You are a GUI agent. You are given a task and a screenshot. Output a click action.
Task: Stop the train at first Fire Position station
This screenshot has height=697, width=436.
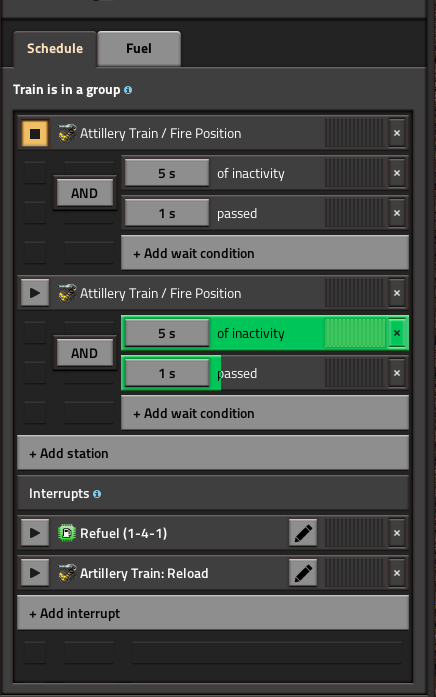(35, 133)
